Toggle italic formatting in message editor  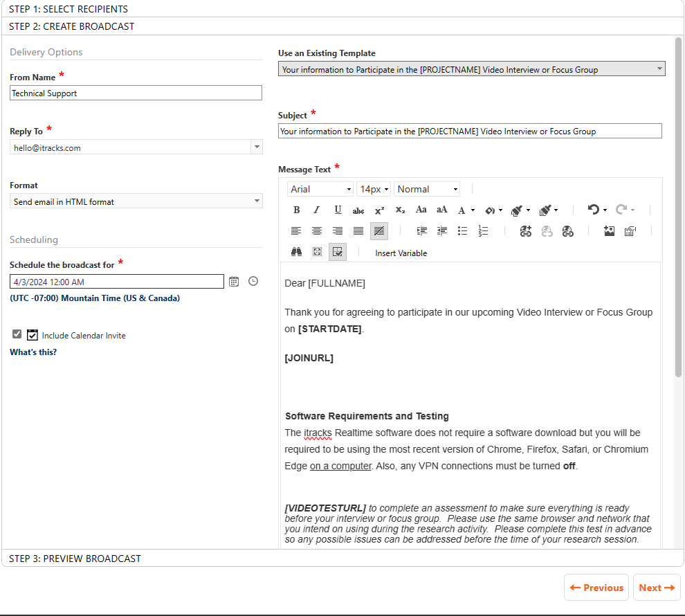(x=317, y=210)
